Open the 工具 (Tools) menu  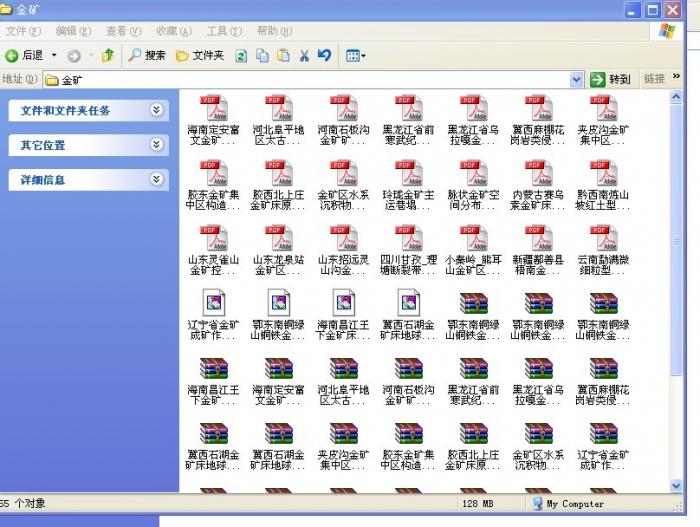pyautogui.click(x=223, y=31)
